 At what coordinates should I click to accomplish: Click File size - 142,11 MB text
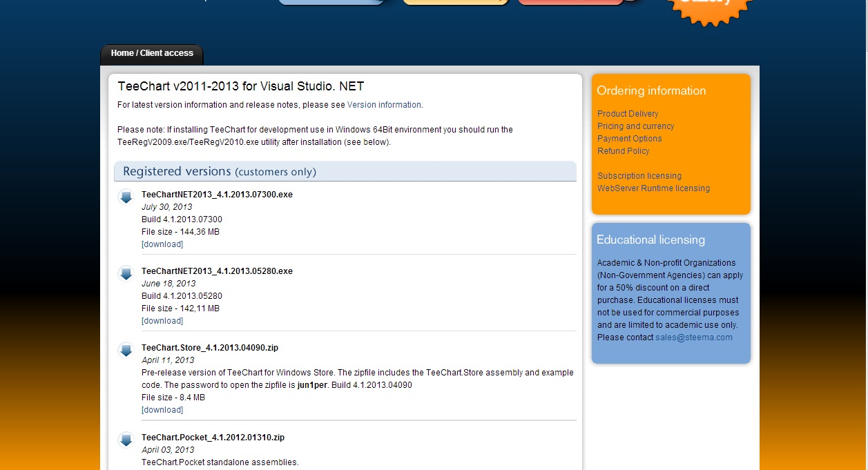click(180, 309)
